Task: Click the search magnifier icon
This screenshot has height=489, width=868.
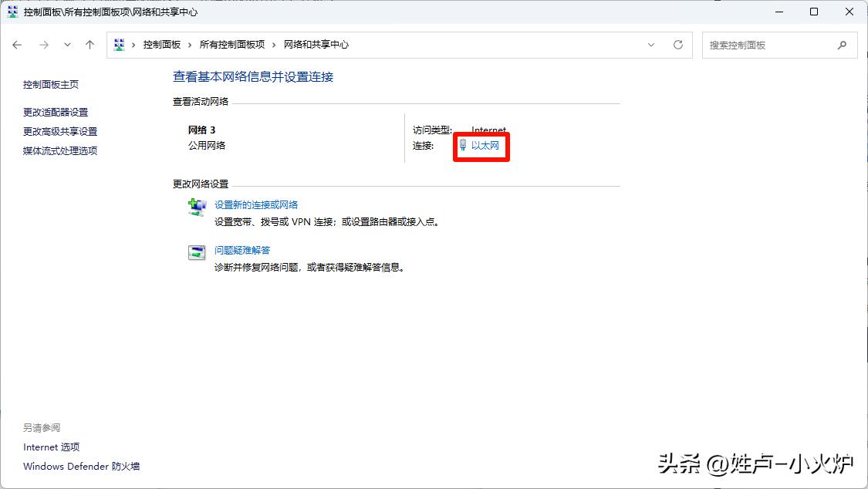Action: (842, 45)
